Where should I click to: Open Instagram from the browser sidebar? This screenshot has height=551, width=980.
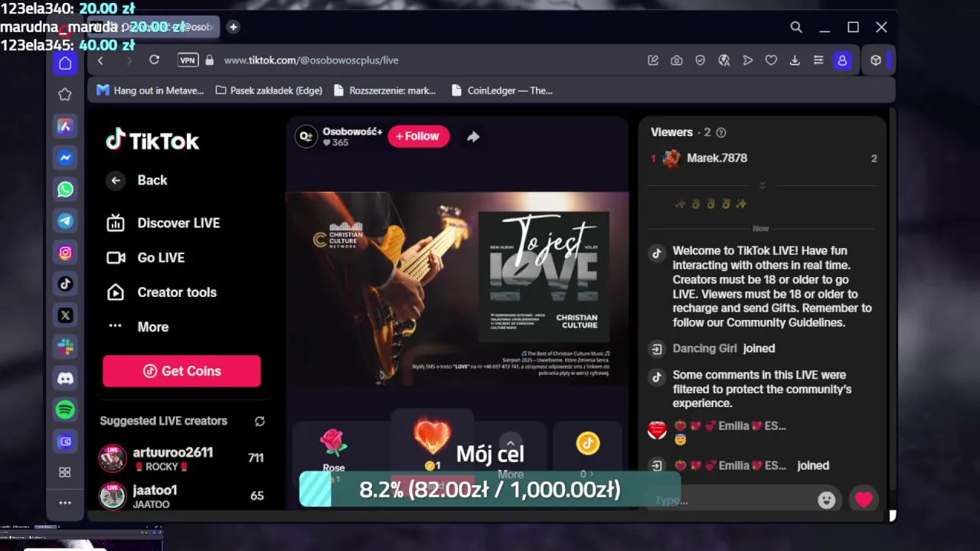65,252
